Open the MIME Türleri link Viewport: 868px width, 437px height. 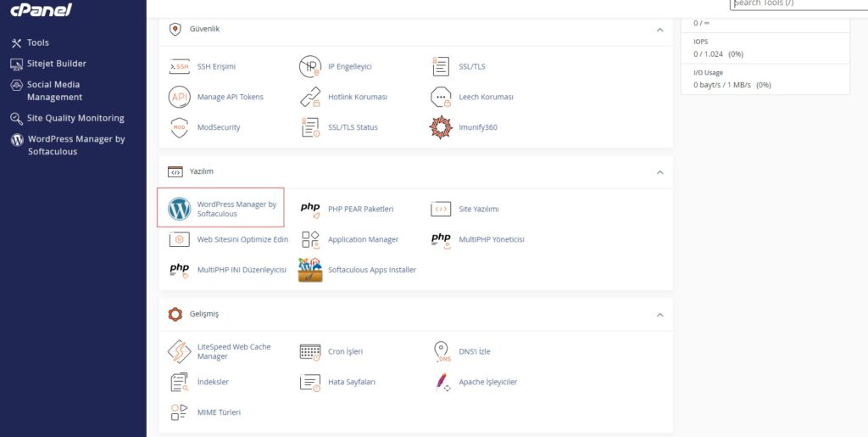(x=219, y=412)
